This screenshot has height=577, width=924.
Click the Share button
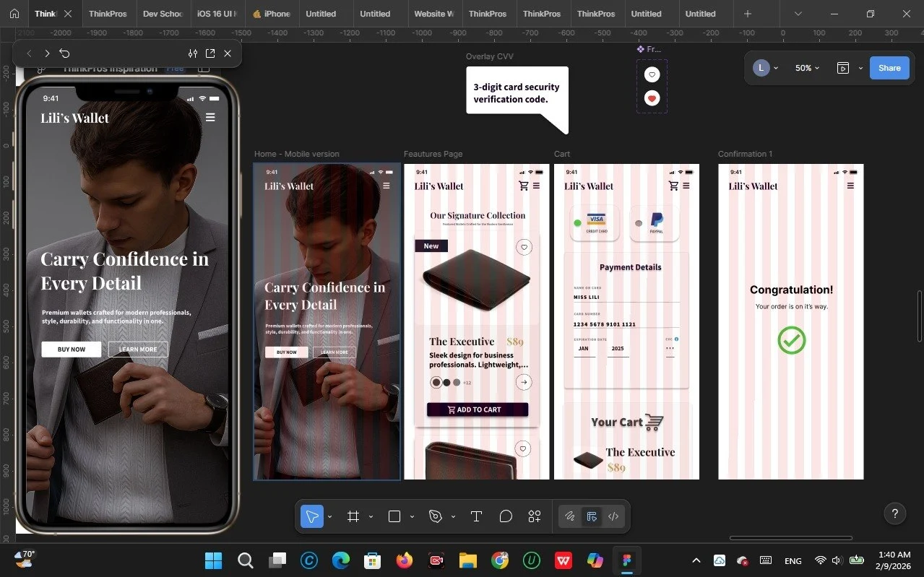point(889,68)
